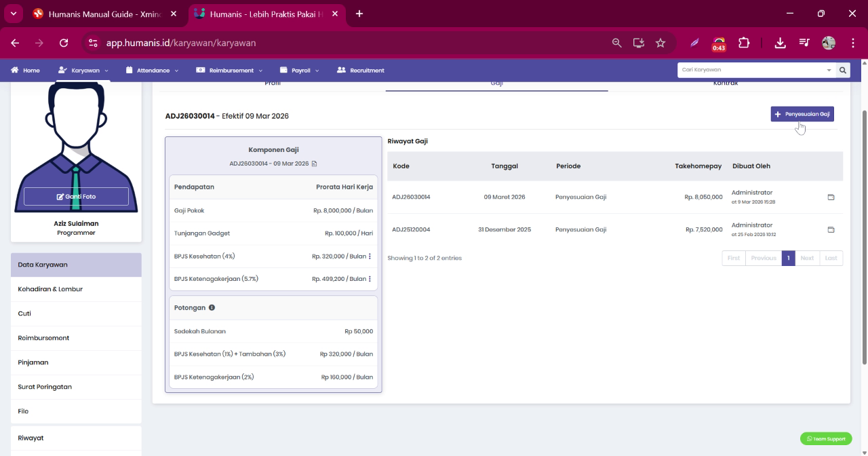This screenshot has height=456, width=868.
Task: Switch to the Kontrak tab
Action: pyautogui.click(x=726, y=83)
